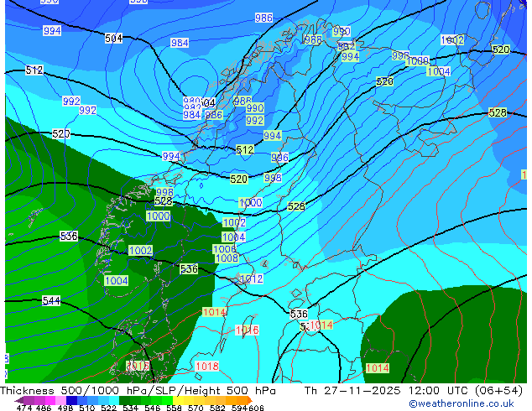Click the '1004' label directly below 1002

point(234,237)
